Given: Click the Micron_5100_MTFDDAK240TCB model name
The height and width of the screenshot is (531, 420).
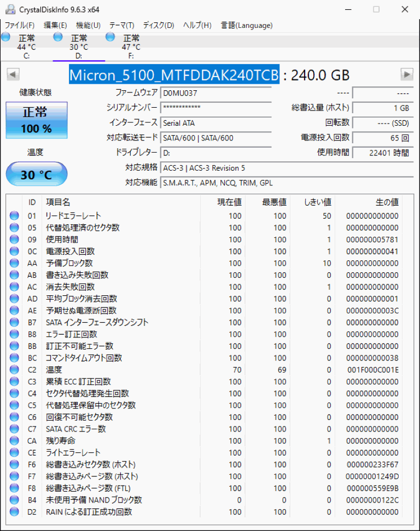Looking at the screenshot, I should coord(174,74).
